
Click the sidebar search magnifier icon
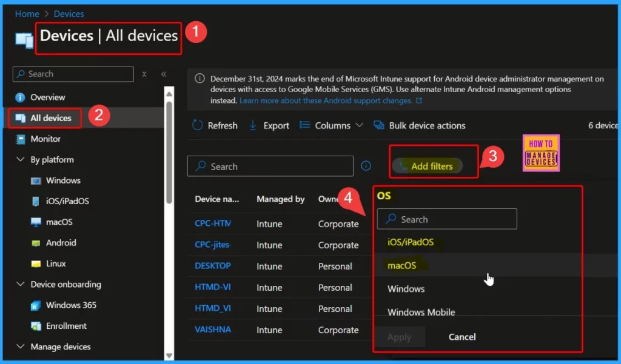pyautogui.click(x=21, y=74)
